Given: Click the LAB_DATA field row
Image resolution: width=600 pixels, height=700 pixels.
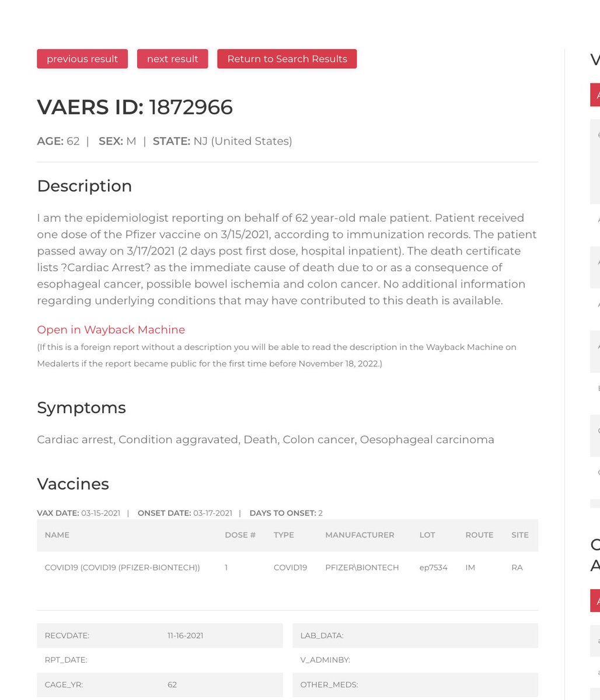Looking at the screenshot, I should [414, 636].
